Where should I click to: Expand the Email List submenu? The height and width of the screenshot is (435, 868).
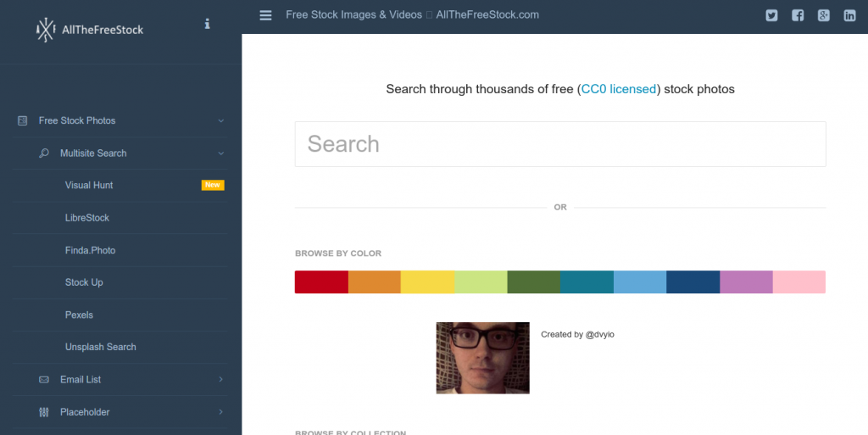click(x=221, y=380)
